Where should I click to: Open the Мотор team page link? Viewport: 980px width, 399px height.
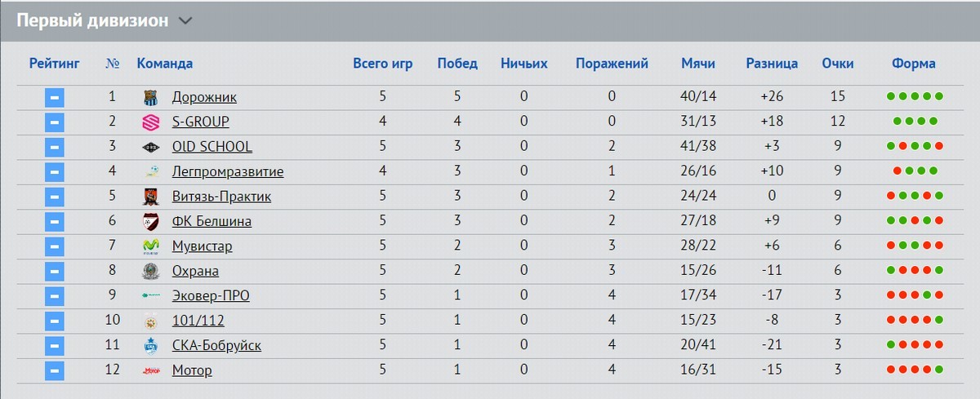[192, 370]
